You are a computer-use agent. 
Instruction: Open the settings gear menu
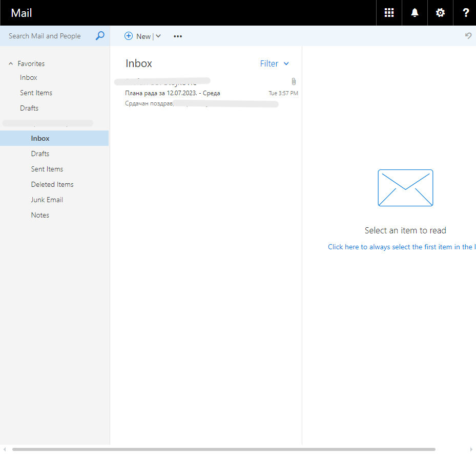coord(440,13)
